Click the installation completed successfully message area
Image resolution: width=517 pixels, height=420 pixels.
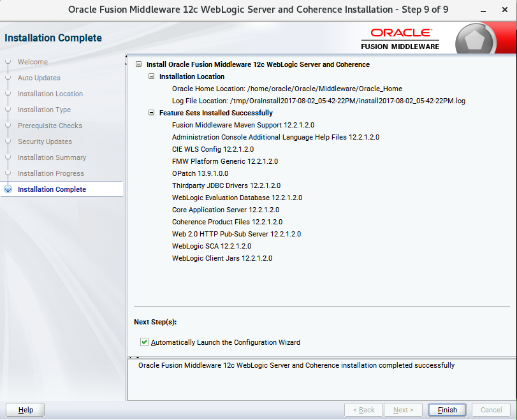(x=296, y=366)
